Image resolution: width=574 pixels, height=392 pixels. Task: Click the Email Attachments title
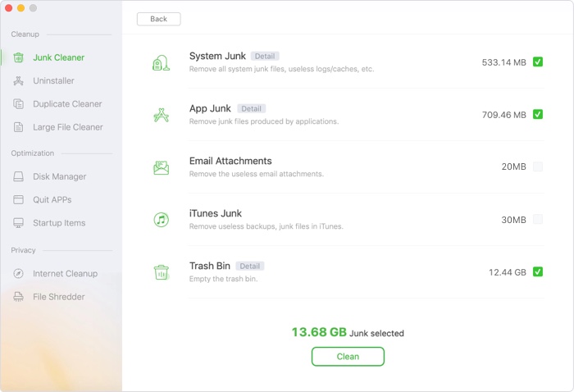click(x=230, y=161)
